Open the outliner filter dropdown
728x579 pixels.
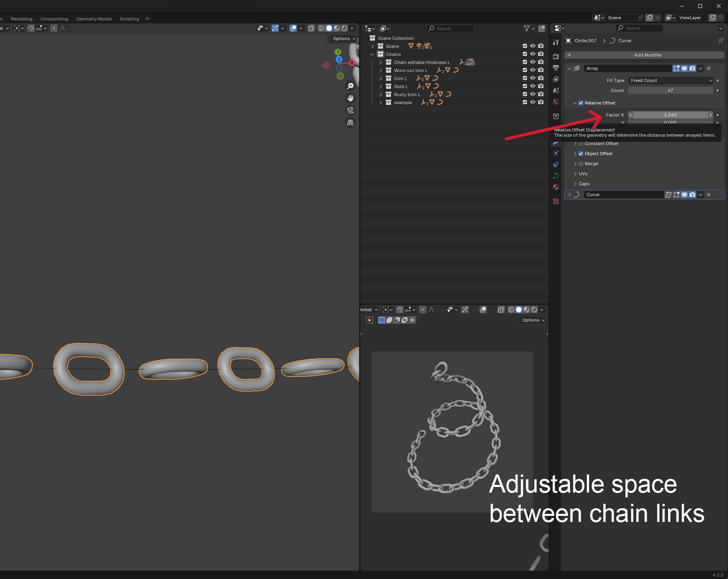[529, 29]
